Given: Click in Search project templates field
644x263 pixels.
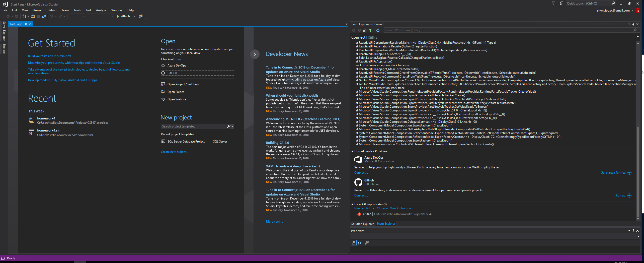Looking at the screenshot, I should (x=194, y=126).
